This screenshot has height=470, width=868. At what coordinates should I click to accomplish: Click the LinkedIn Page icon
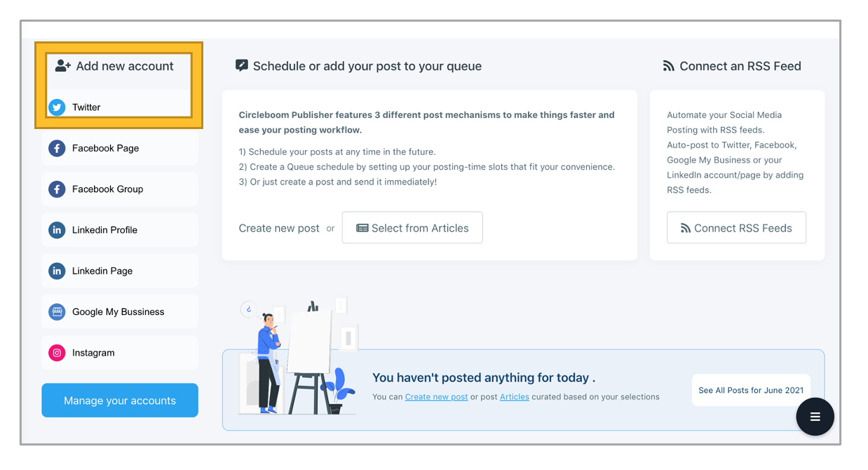tap(57, 271)
